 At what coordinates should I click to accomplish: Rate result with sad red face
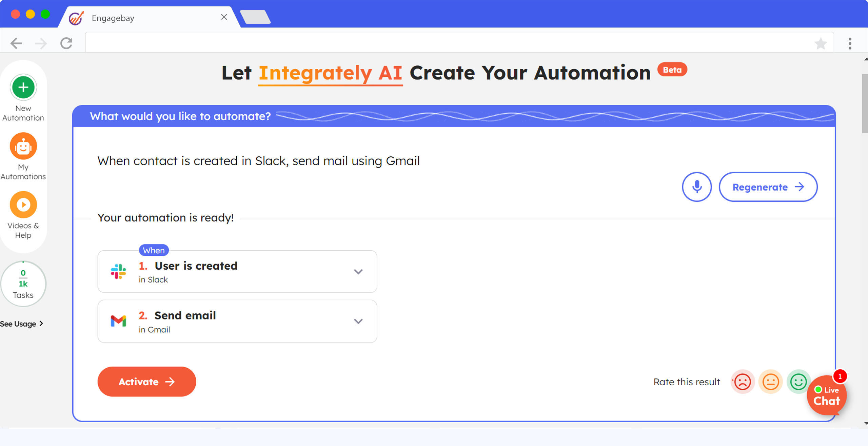(x=743, y=382)
